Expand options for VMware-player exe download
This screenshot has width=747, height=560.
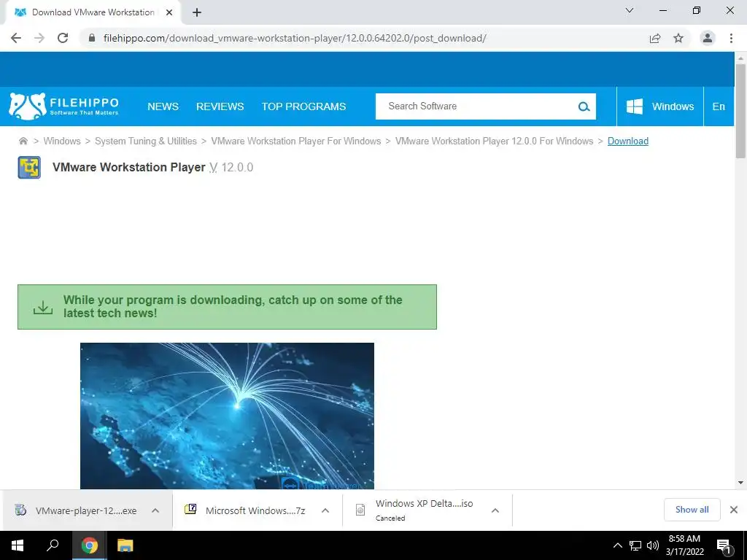pos(155,510)
